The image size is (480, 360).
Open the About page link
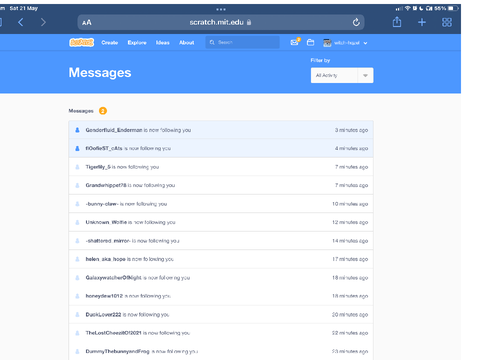187,43
